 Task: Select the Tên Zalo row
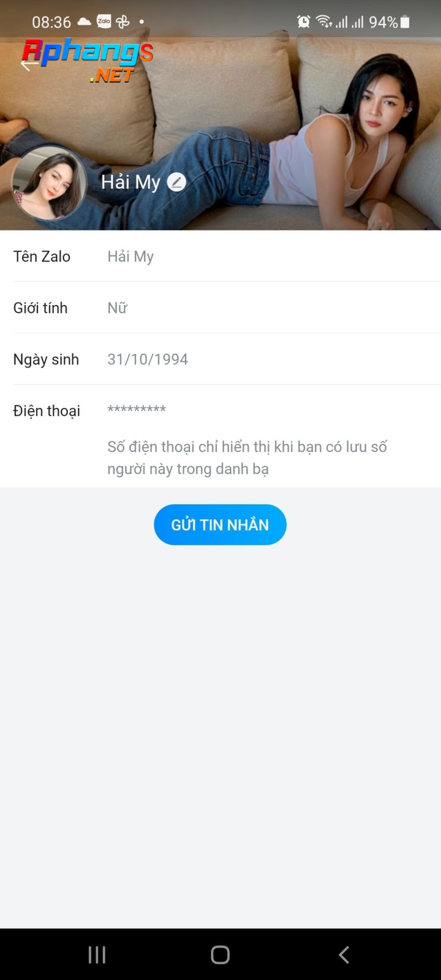pyautogui.click(x=227, y=256)
